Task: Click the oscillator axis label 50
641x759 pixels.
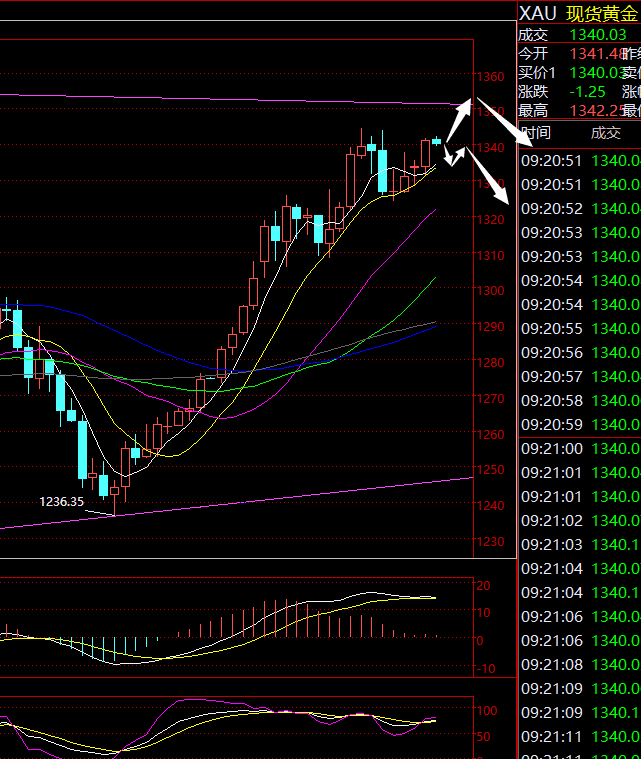Action: click(484, 737)
